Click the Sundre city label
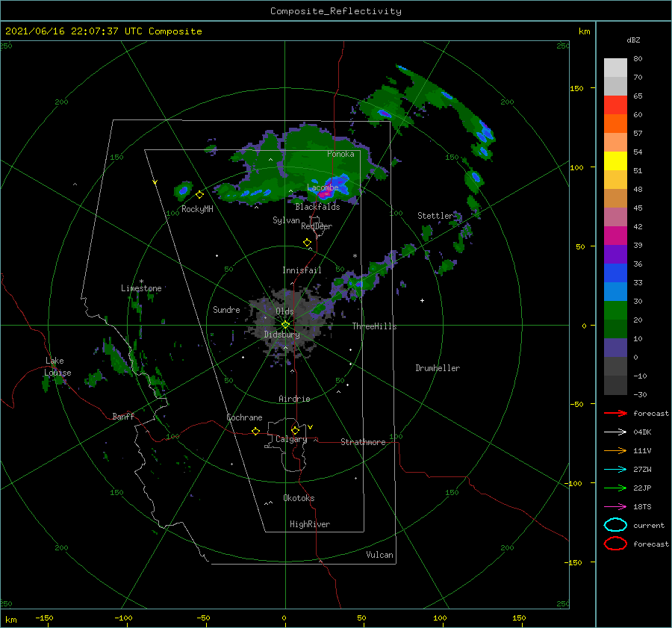The width and height of the screenshot is (672, 628). [226, 309]
